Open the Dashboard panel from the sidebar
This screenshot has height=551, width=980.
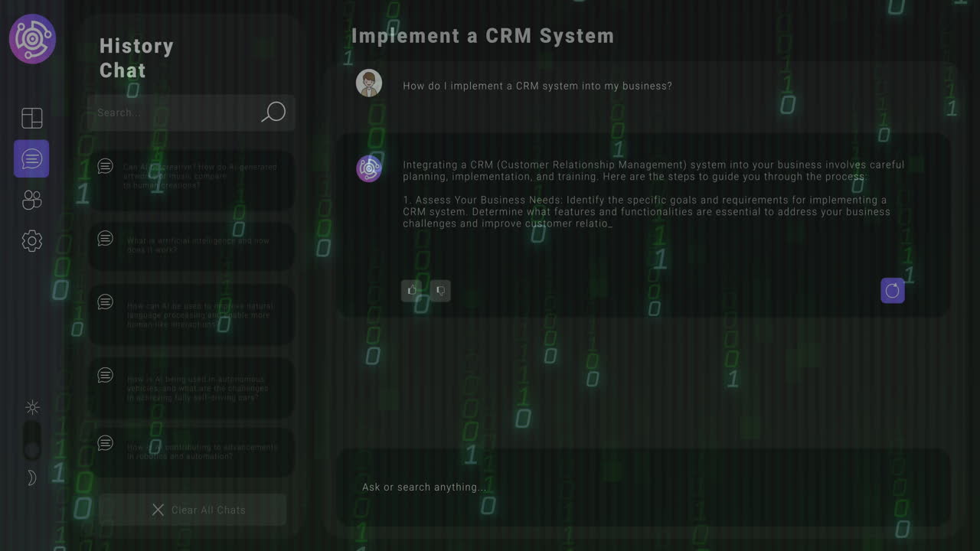[x=31, y=118]
